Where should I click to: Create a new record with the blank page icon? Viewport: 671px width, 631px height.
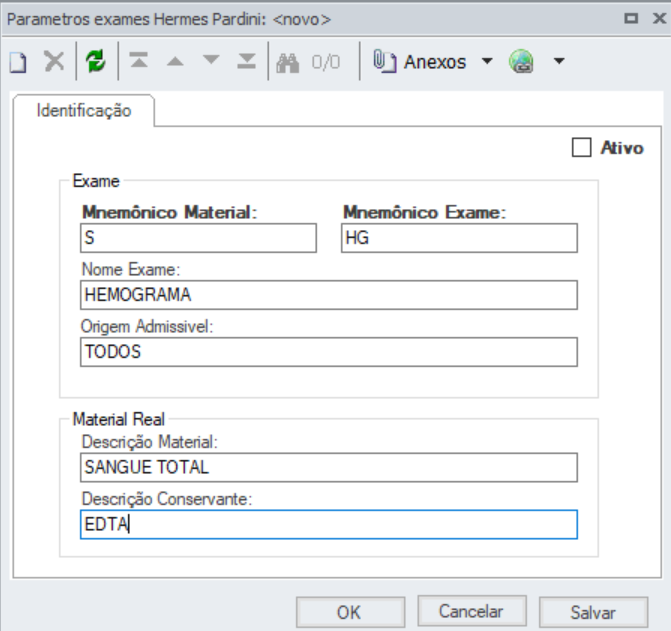pyautogui.click(x=18, y=62)
